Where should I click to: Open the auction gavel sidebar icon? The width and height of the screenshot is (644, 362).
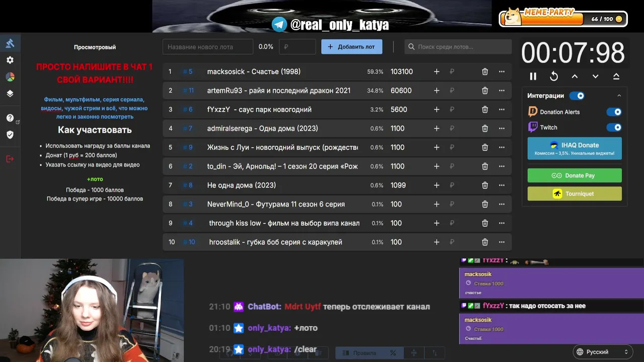(x=10, y=43)
